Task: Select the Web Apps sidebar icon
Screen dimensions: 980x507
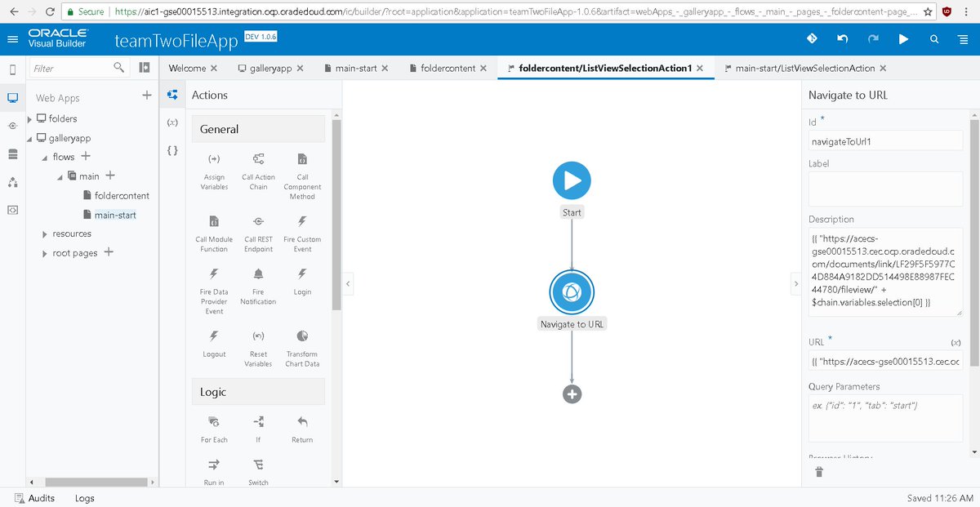Action: 12,97
